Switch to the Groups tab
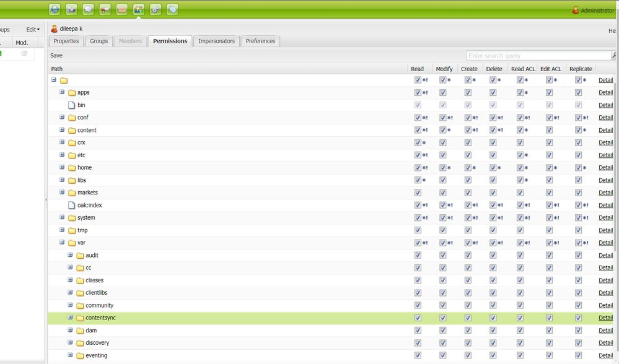The image size is (619, 364). click(x=99, y=41)
